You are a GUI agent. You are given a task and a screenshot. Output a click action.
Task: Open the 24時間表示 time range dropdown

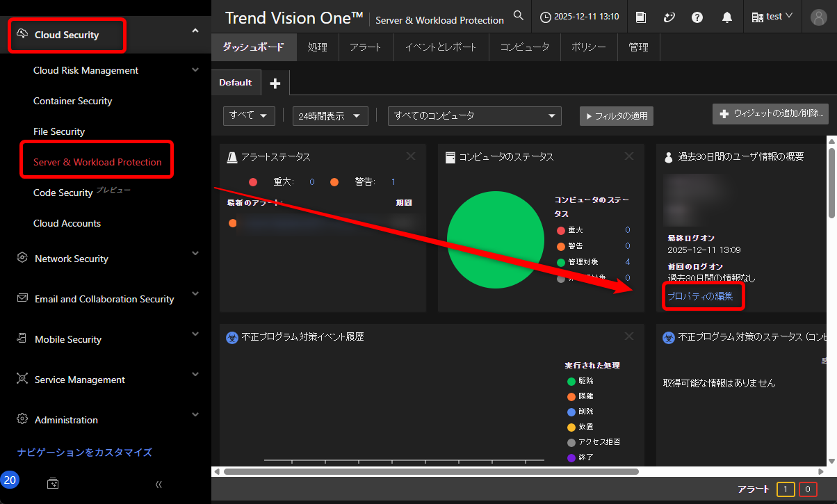(x=330, y=116)
